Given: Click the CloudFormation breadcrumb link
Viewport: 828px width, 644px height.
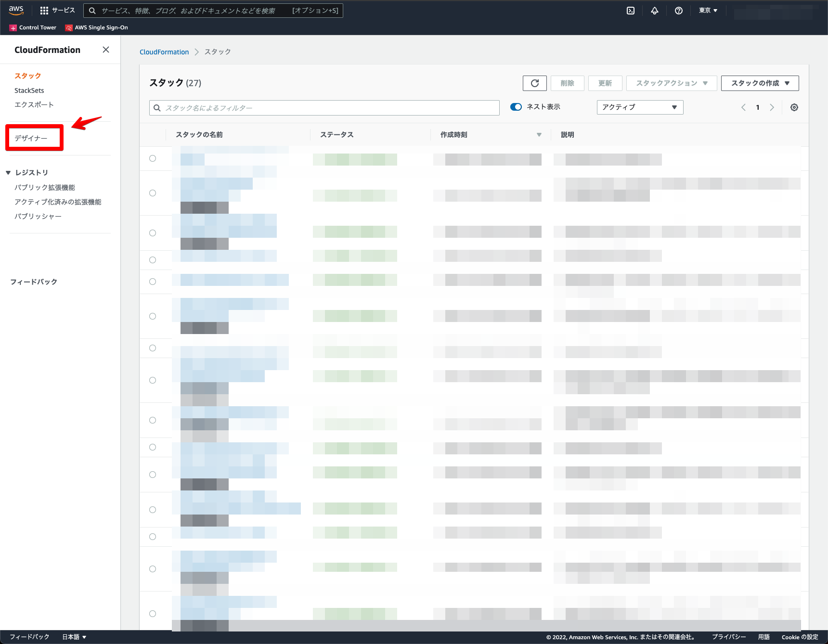Looking at the screenshot, I should point(164,52).
